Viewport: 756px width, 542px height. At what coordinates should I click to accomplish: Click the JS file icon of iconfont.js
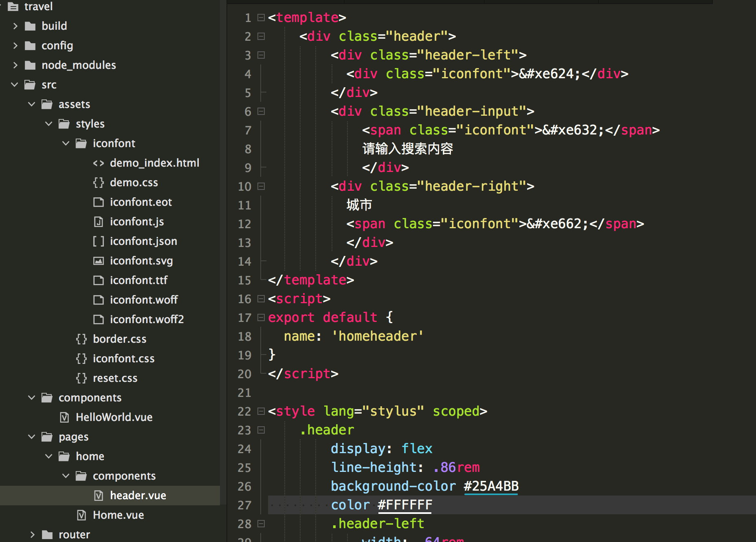(x=99, y=222)
